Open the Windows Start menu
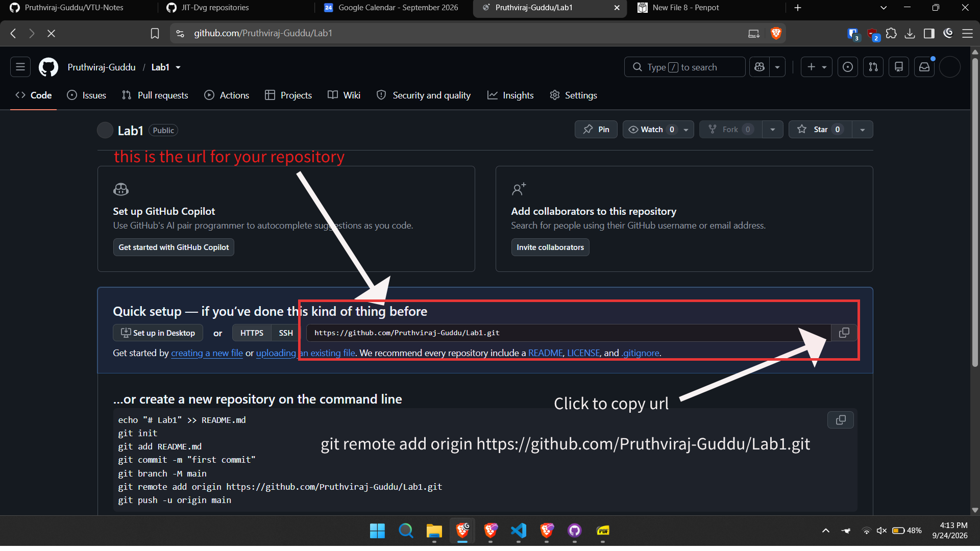The image size is (980, 551). [x=377, y=531]
